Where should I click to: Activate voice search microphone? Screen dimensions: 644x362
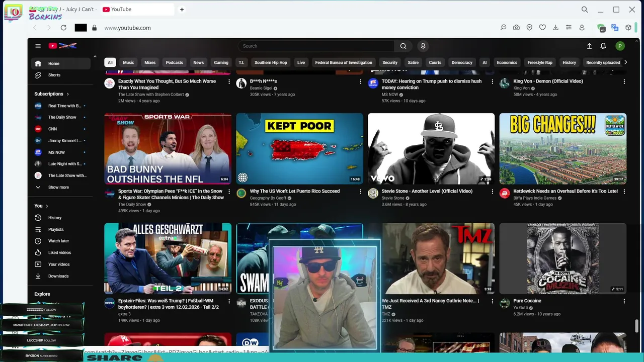423,46
